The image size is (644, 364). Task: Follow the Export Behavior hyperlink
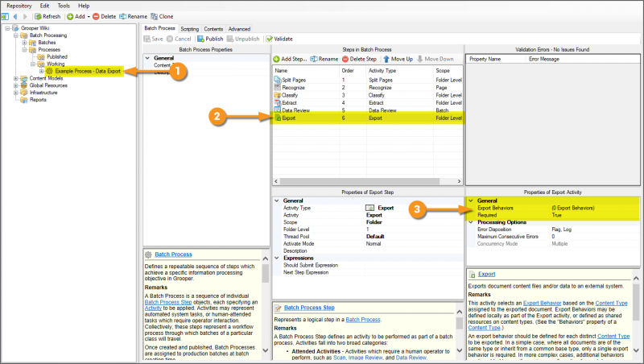(542, 303)
